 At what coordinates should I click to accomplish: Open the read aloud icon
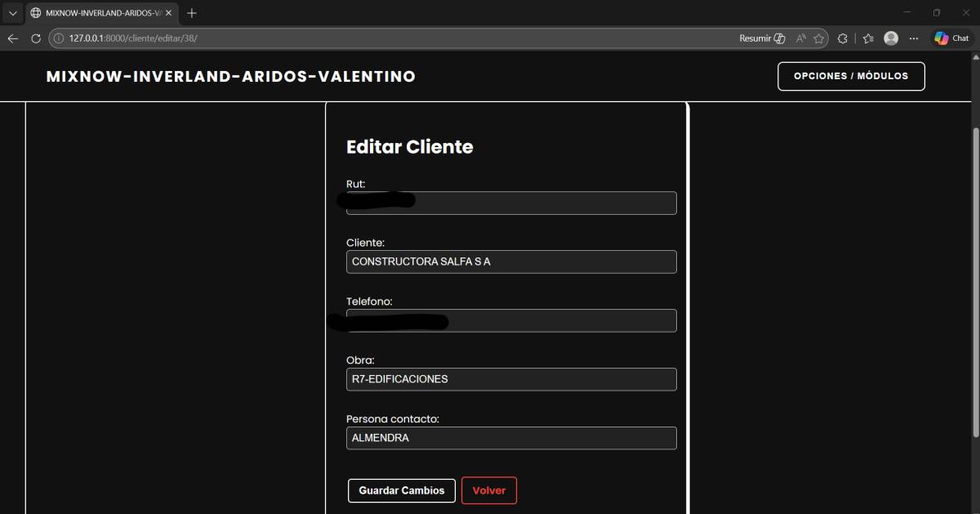801,38
